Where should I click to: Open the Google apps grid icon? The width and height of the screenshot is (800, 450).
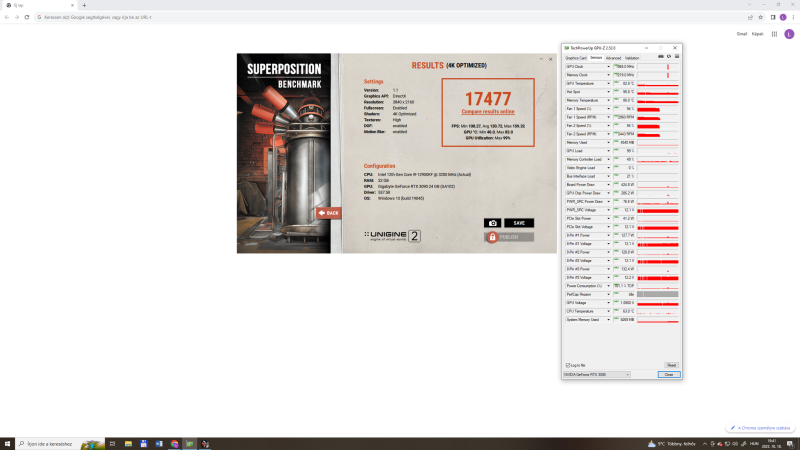point(774,34)
